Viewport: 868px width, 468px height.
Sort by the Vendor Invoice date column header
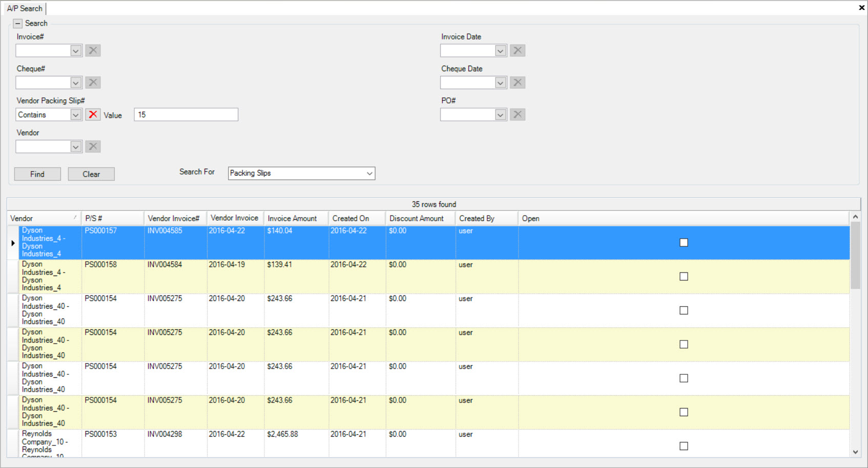[x=235, y=218]
